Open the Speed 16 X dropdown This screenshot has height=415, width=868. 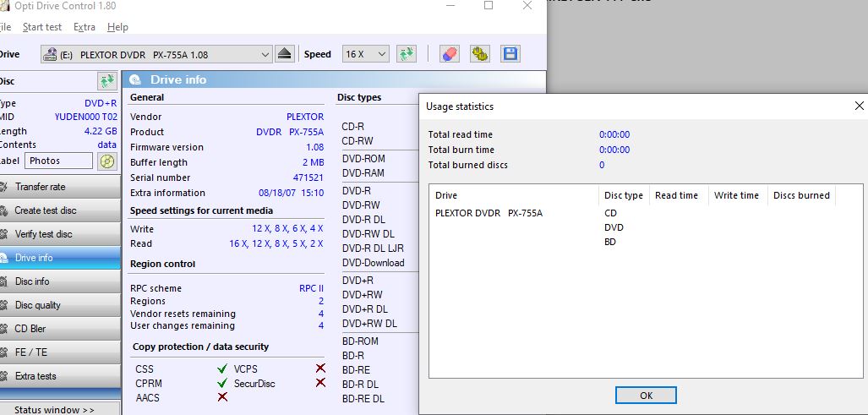click(365, 54)
